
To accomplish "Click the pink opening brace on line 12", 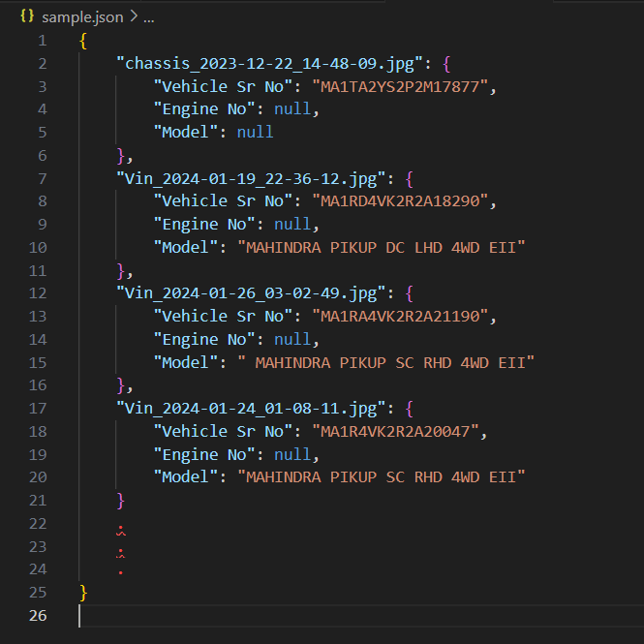I will coord(409,293).
